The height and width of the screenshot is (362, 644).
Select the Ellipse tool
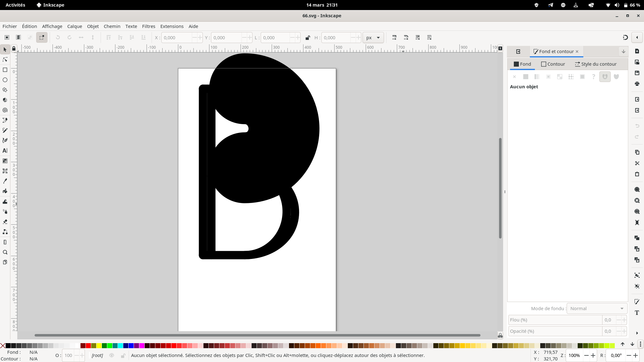(x=5, y=80)
